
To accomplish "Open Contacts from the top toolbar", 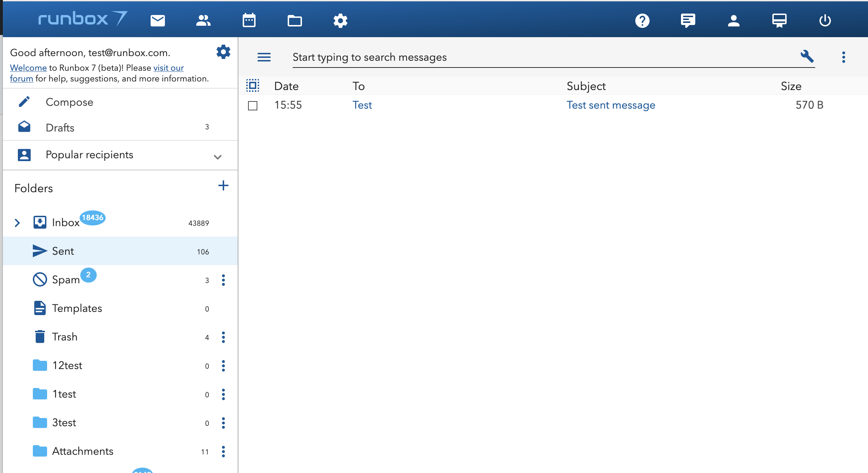I will 203,20.
